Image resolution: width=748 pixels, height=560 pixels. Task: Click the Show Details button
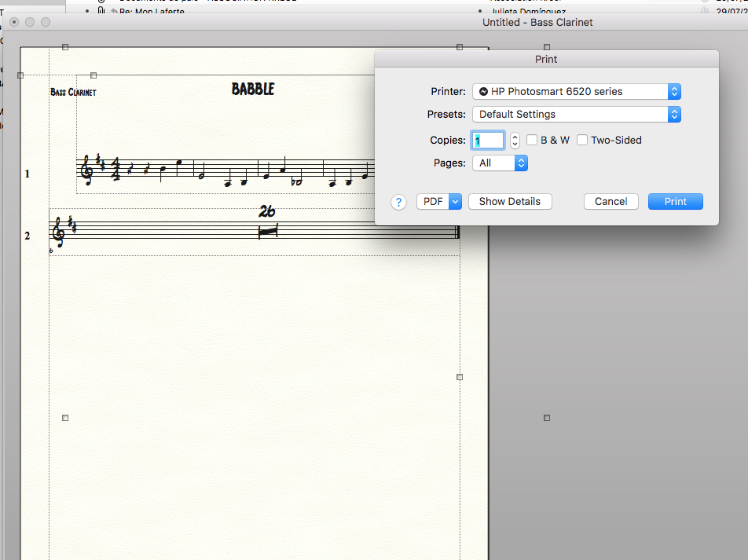tap(510, 202)
